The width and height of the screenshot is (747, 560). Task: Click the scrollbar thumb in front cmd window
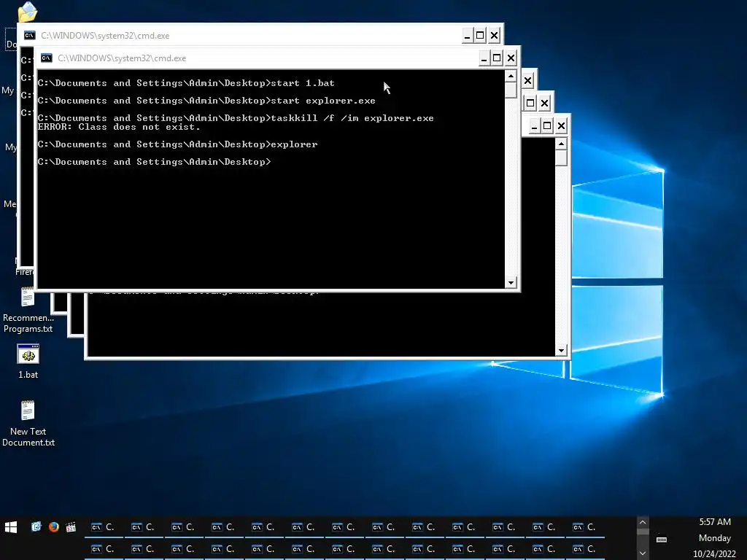click(511, 90)
